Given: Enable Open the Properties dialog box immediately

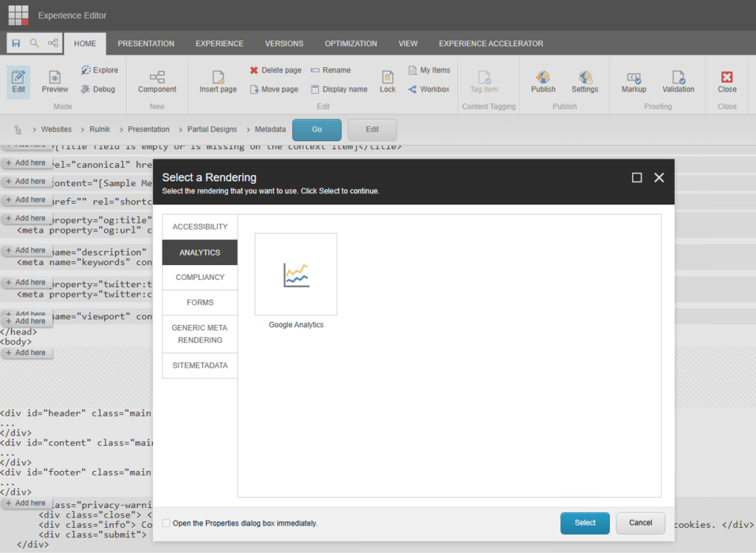Looking at the screenshot, I should click(166, 523).
